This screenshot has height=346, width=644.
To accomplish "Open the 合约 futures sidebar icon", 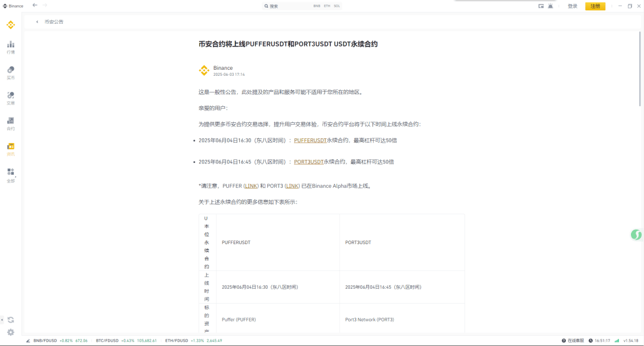I will pos(10,123).
